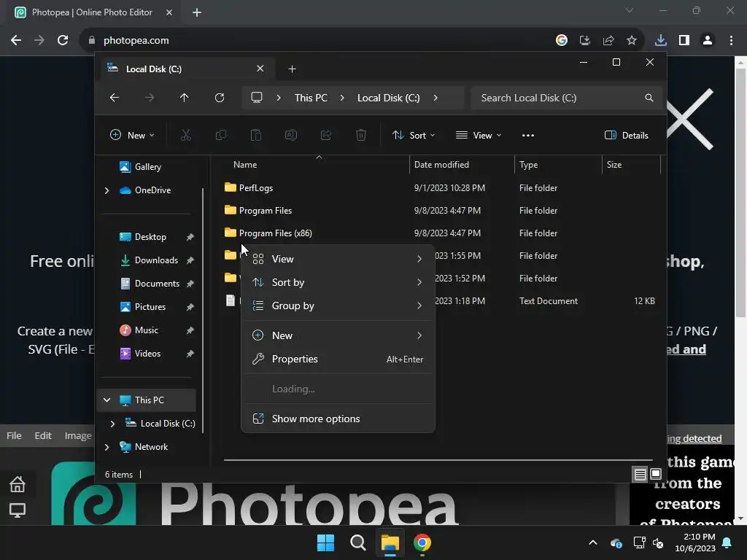Viewport: 747px width, 560px height.
Task: Click the Copy icon in Explorer toolbar
Action: (221, 135)
